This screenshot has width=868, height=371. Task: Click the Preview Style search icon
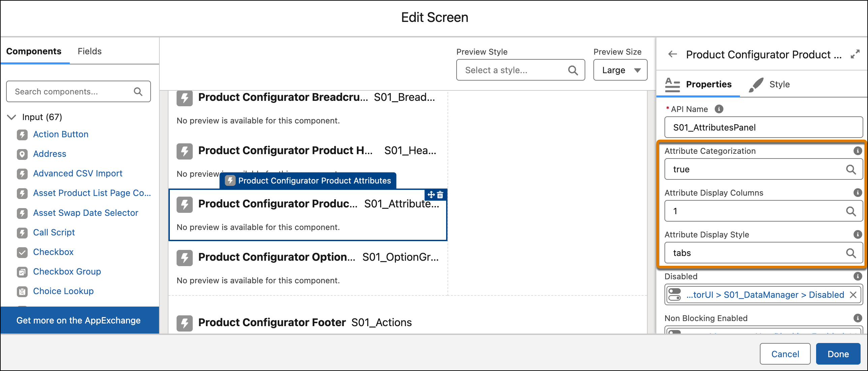[573, 70]
